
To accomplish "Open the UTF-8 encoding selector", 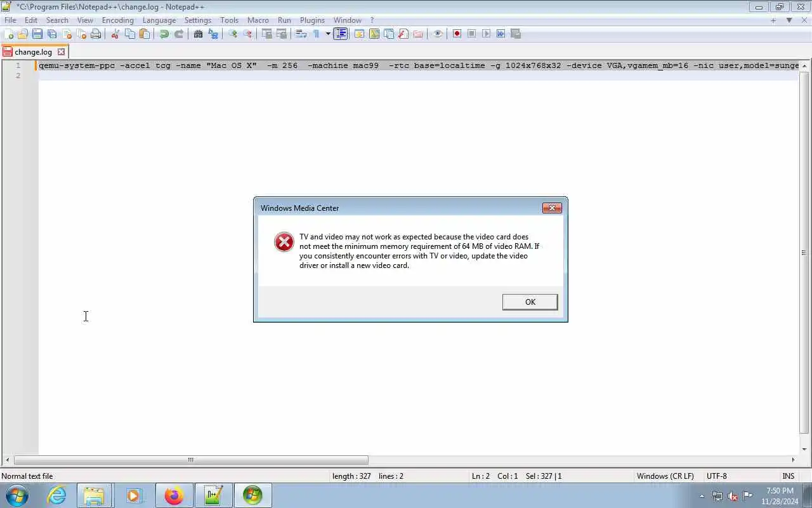I will 716,476.
